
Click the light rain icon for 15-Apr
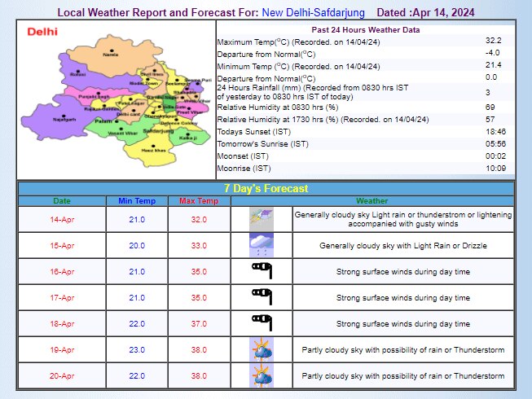(x=262, y=245)
